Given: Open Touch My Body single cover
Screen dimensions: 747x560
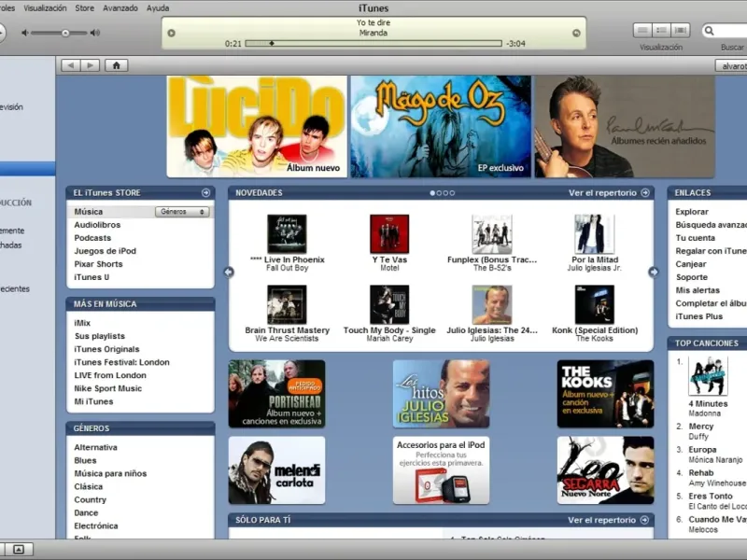Looking at the screenshot, I should (389, 305).
